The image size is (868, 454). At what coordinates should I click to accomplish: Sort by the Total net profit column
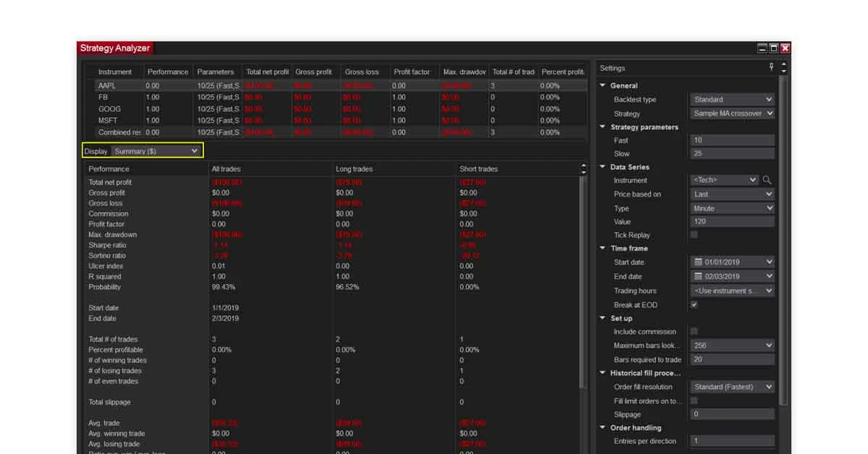(x=266, y=72)
